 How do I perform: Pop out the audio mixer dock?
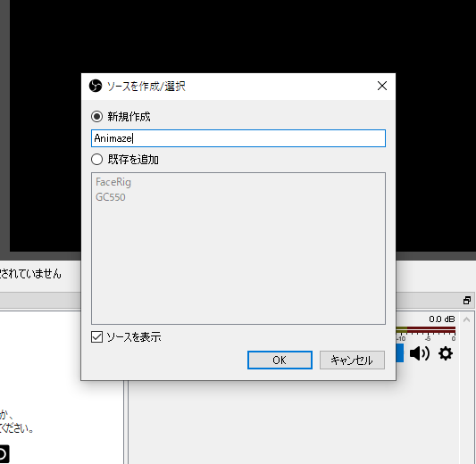tap(467, 300)
